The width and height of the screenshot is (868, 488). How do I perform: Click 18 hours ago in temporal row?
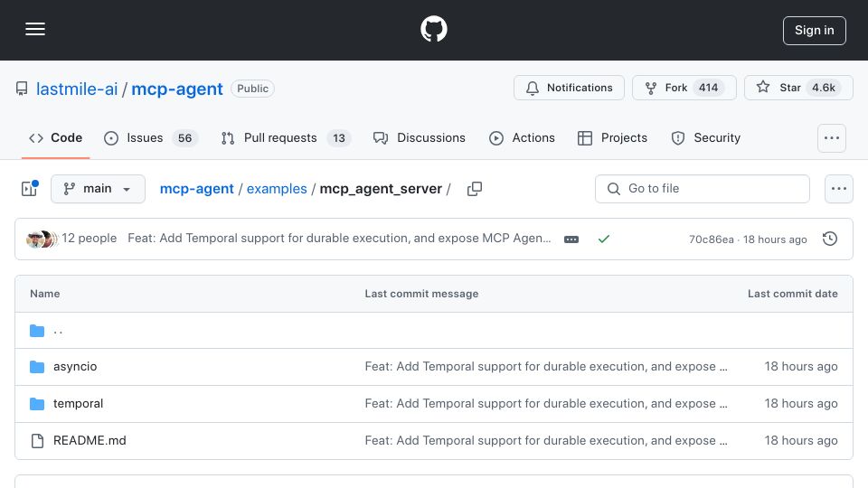point(801,404)
